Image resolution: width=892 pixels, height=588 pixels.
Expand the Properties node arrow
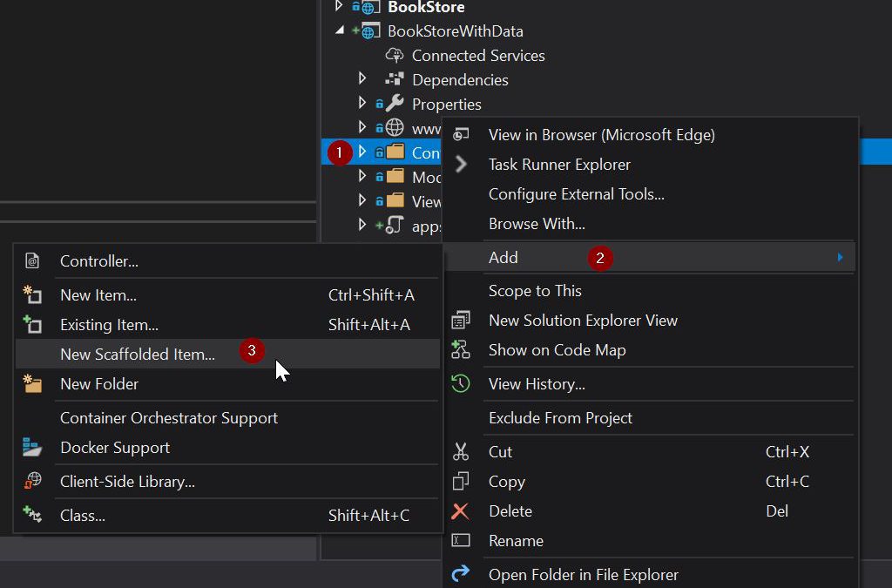coord(363,104)
